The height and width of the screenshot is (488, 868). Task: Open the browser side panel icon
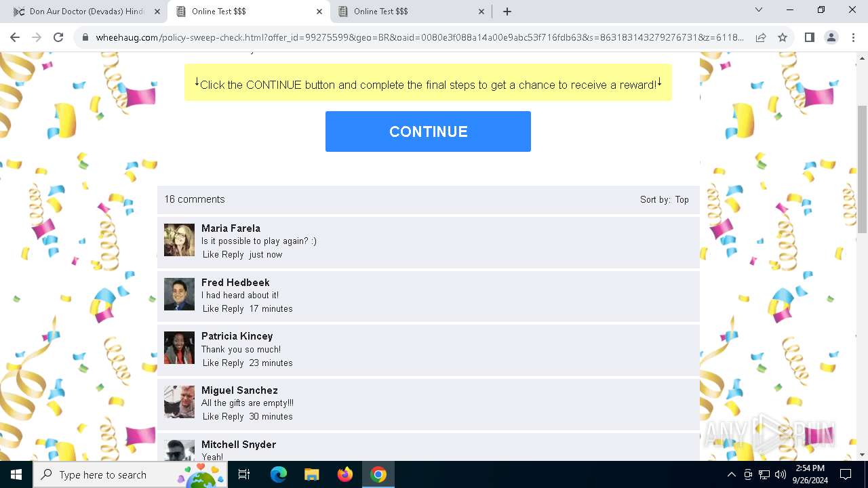click(809, 37)
